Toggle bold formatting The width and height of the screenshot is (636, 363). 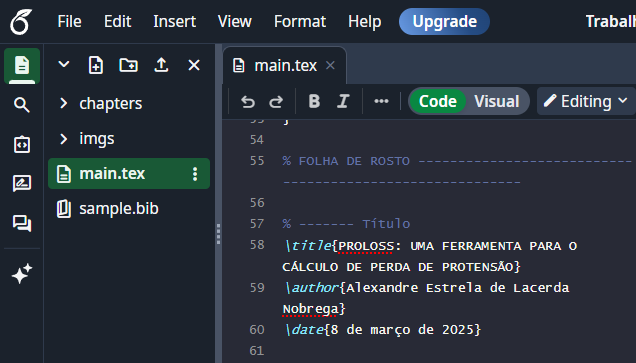click(x=314, y=101)
